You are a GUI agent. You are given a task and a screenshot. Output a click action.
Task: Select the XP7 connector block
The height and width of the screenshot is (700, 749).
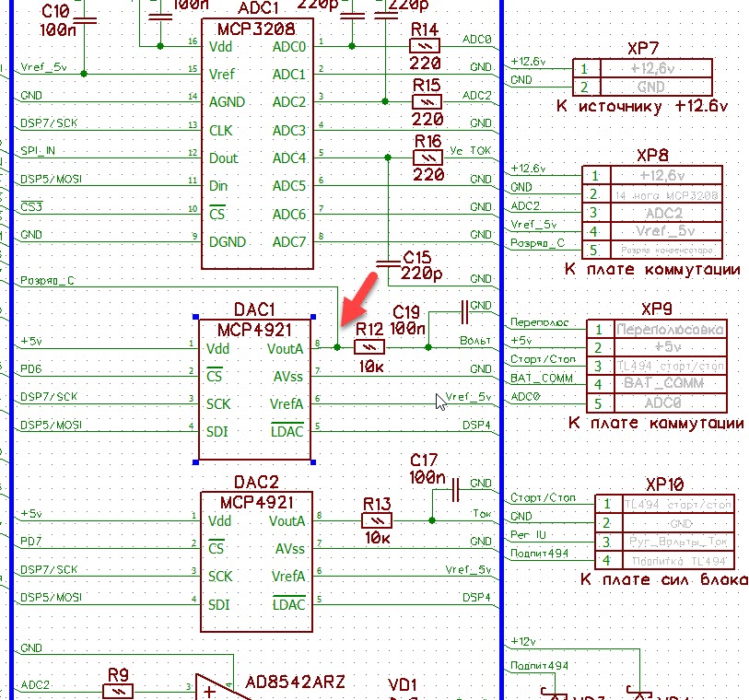click(642, 77)
